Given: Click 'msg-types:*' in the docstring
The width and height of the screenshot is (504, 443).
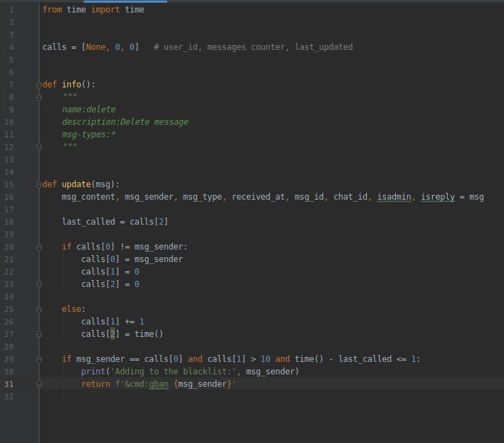Looking at the screenshot, I should (89, 134).
